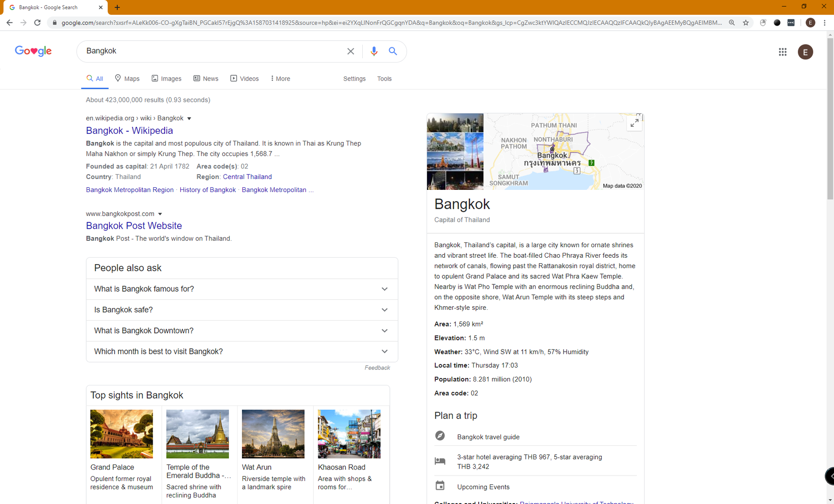Open Bangkok travel guide
The image size is (834, 504).
click(488, 437)
